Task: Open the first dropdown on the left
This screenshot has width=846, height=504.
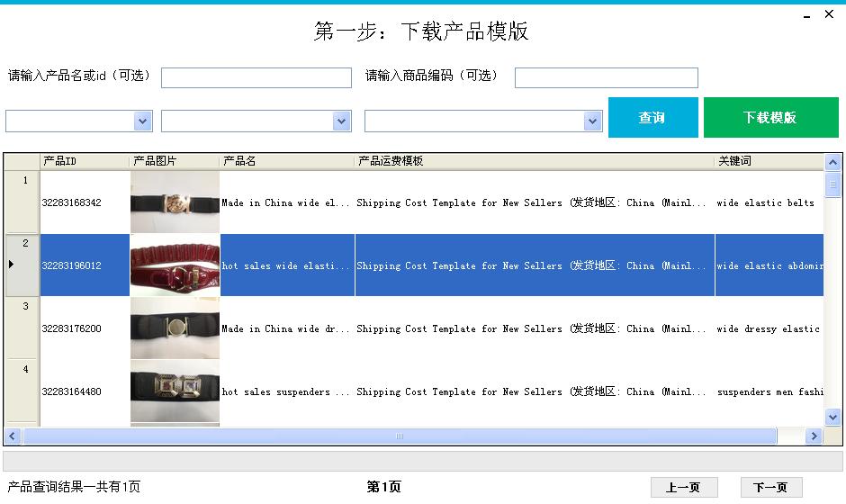Action: point(142,121)
